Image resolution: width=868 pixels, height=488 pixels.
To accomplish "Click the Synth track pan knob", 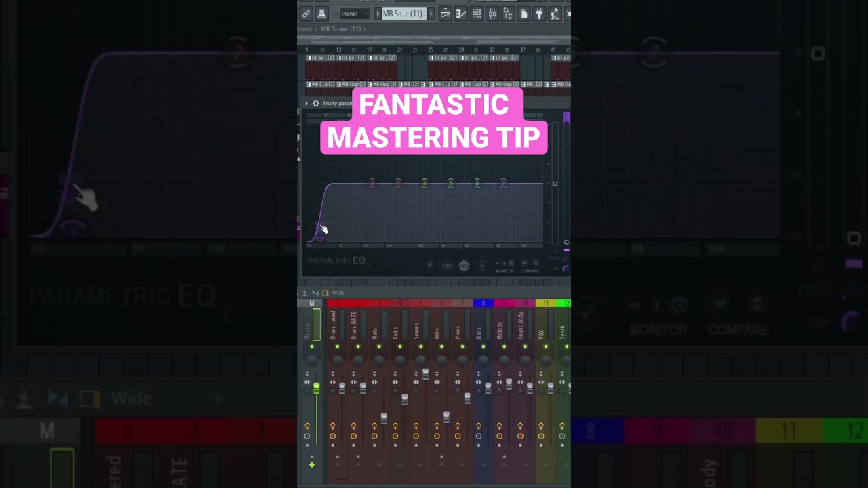I will tap(566, 359).
